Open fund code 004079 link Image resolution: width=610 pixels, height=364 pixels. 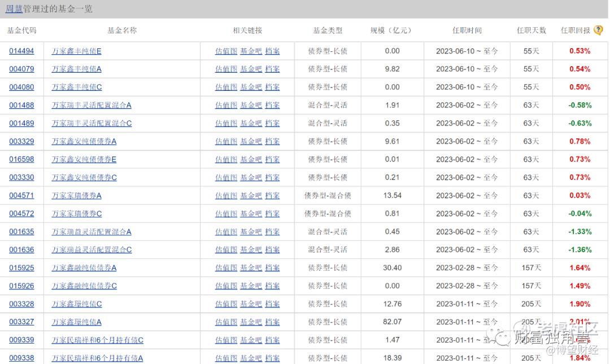(21, 69)
